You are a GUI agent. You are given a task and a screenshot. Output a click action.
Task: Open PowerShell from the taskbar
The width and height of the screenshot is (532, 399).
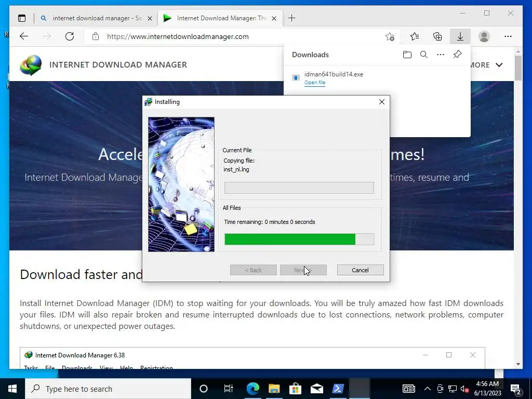coord(338,389)
